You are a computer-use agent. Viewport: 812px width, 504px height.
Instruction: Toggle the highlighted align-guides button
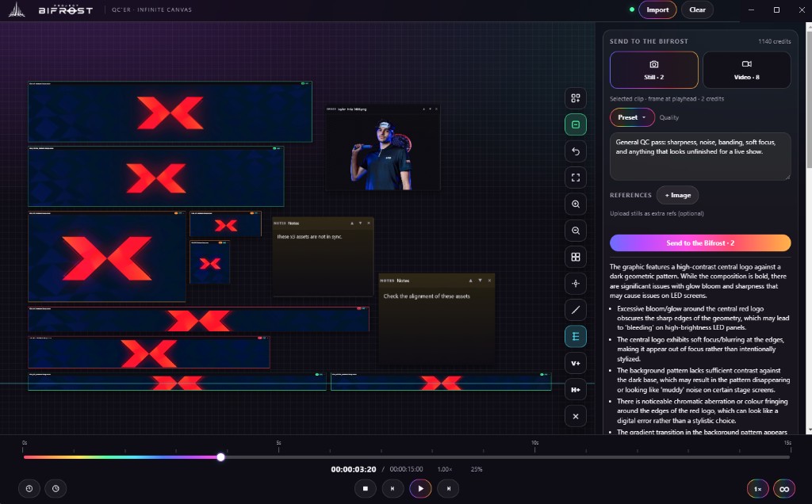pos(576,336)
